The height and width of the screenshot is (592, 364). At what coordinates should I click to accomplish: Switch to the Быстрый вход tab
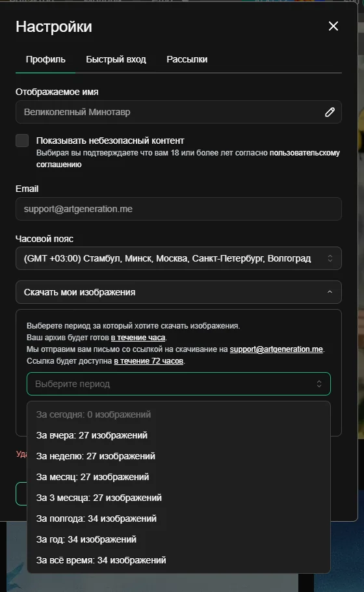pos(116,59)
